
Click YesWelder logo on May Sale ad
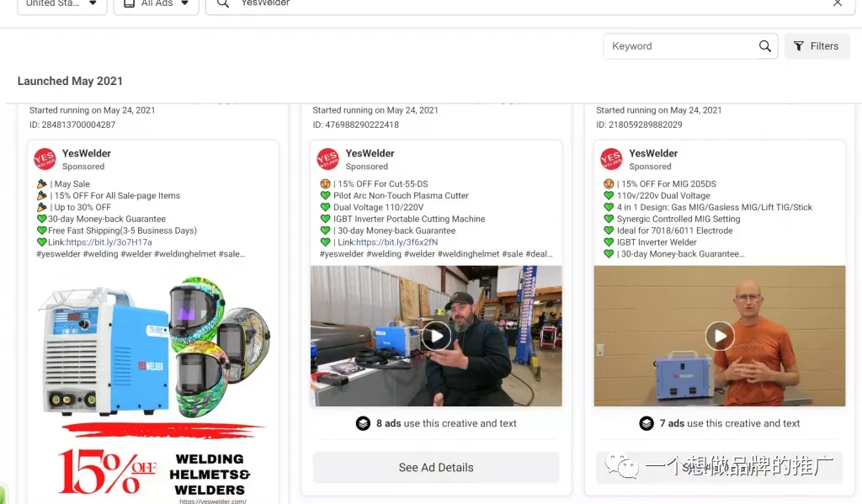(45, 159)
